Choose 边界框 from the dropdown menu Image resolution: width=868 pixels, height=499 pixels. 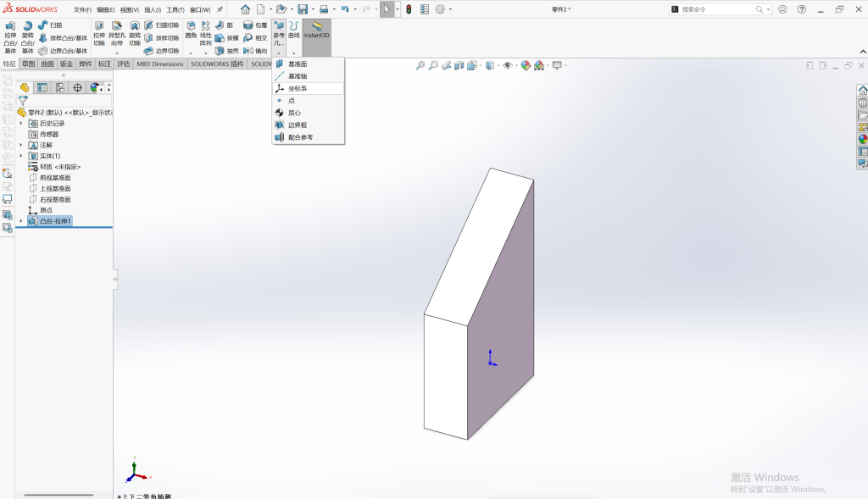coord(308,125)
